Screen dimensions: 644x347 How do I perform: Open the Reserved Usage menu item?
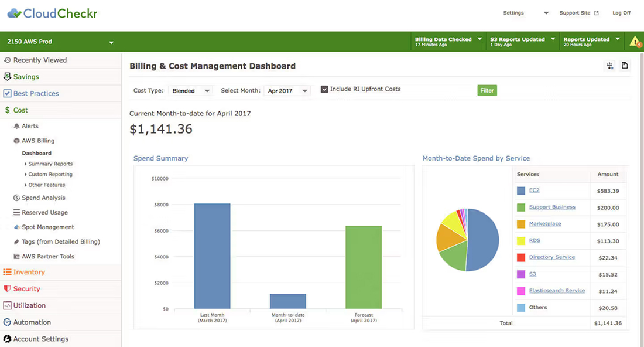pyautogui.click(x=44, y=213)
